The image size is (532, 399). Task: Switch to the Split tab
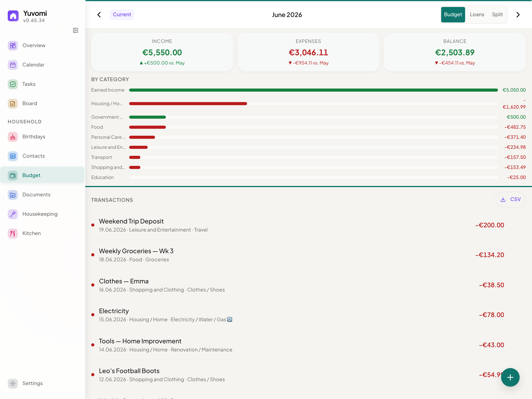497,15
